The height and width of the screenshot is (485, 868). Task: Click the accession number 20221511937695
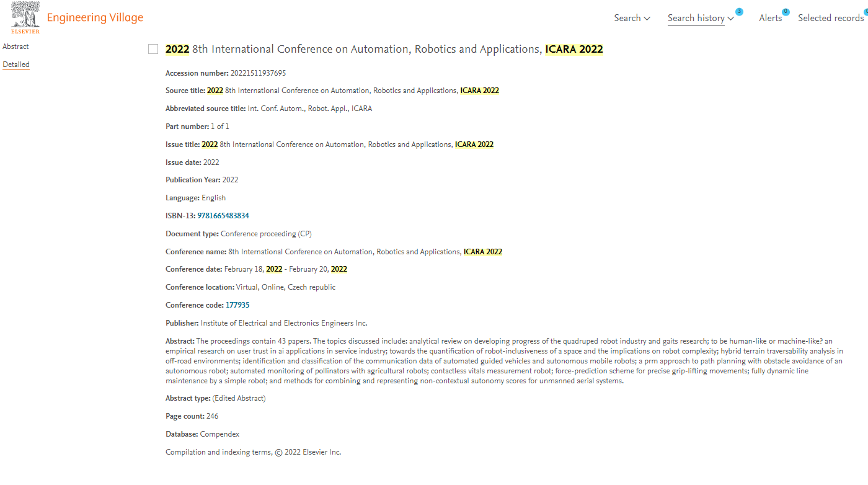[x=259, y=73]
